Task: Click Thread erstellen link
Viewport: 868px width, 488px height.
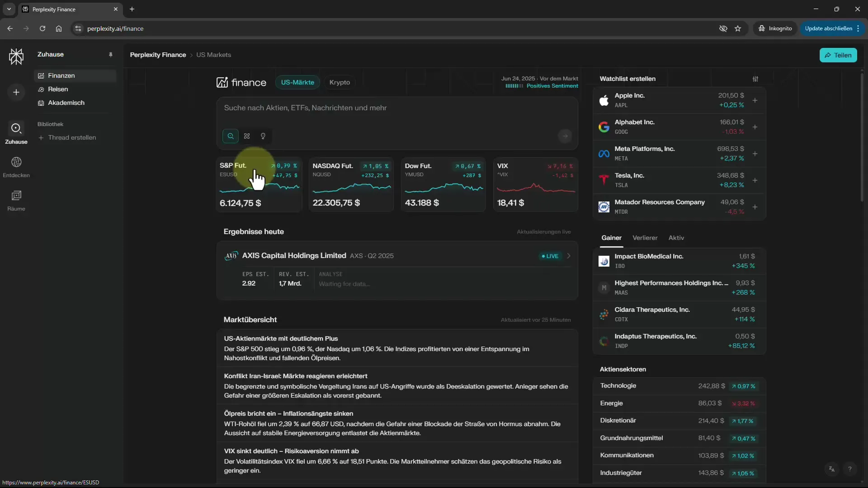Action: click(67, 137)
